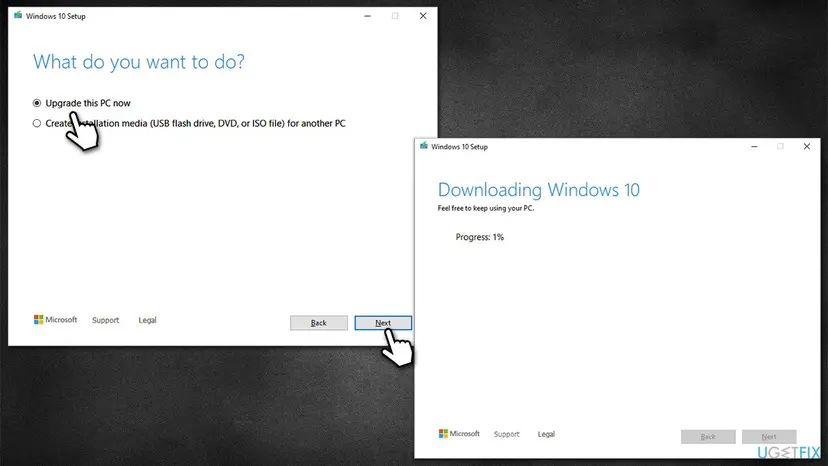Screen dimensions: 828x466
Task: Close the 'What do you want to do?' window
Action: (423, 16)
